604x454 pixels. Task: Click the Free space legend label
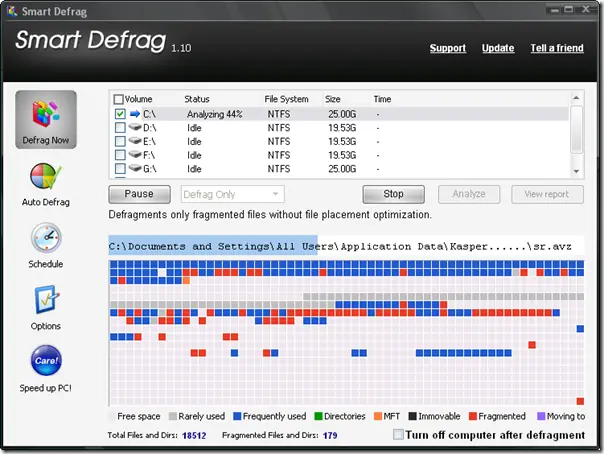[x=139, y=416]
